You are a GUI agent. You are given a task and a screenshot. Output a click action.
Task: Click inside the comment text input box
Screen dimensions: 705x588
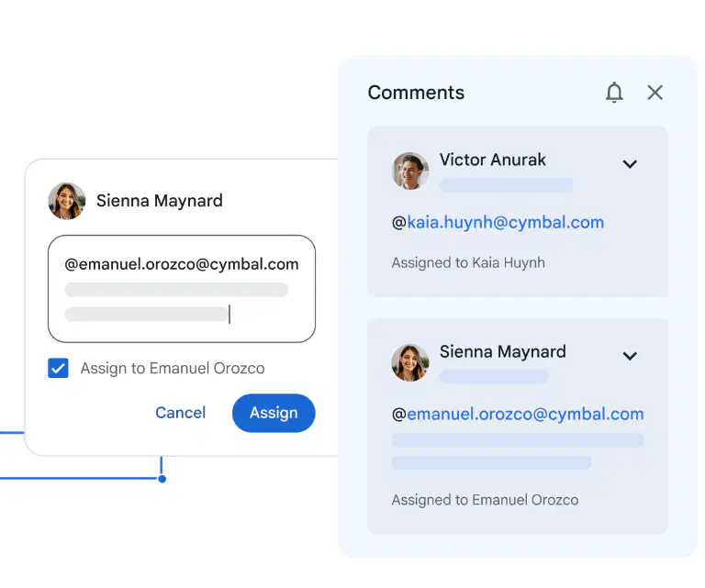click(x=182, y=289)
